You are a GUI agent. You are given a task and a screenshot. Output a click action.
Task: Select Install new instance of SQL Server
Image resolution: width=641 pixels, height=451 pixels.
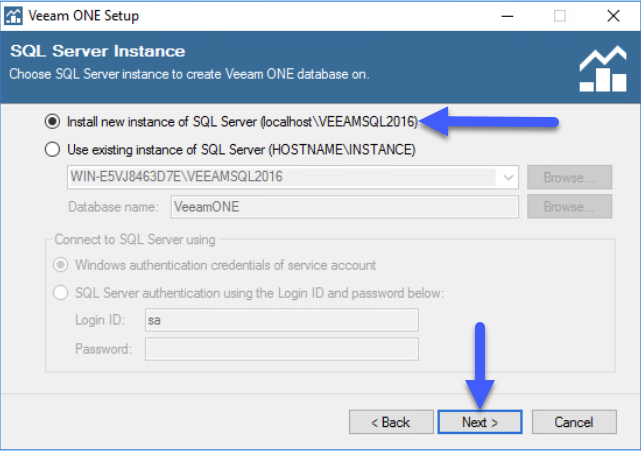point(52,121)
